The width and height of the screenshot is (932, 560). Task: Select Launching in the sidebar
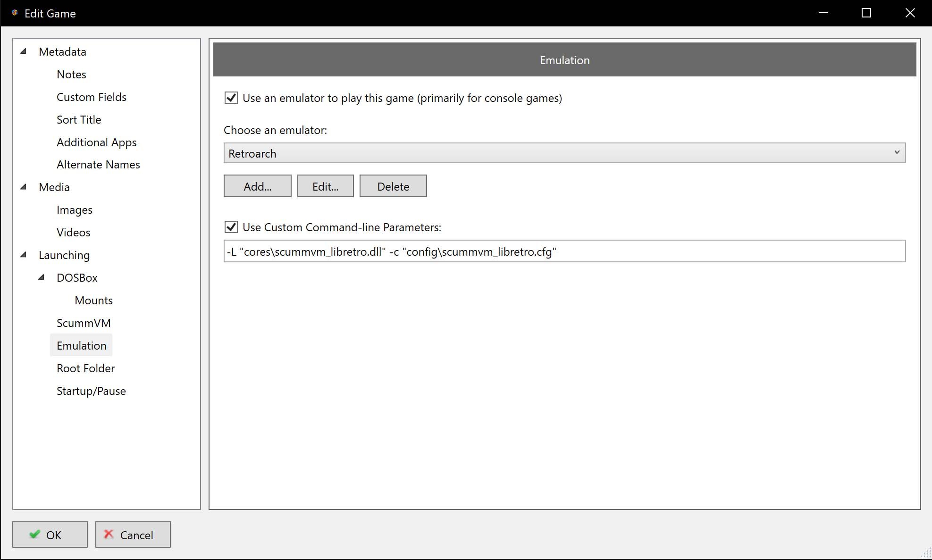(64, 255)
